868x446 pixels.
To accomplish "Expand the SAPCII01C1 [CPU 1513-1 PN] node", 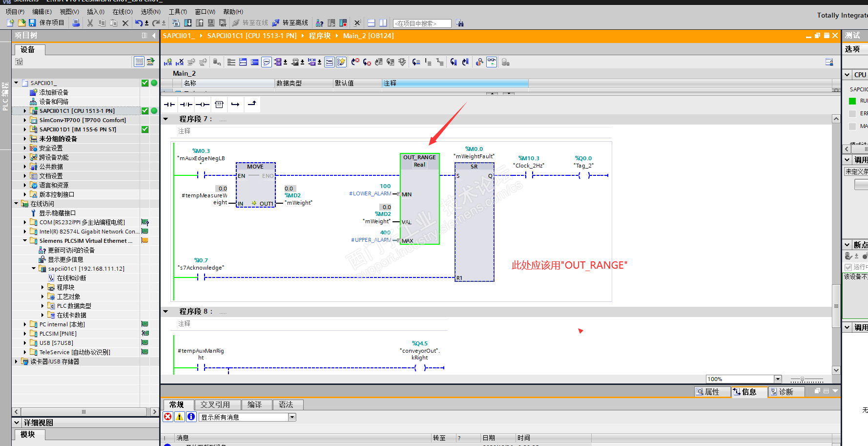I will (25, 111).
